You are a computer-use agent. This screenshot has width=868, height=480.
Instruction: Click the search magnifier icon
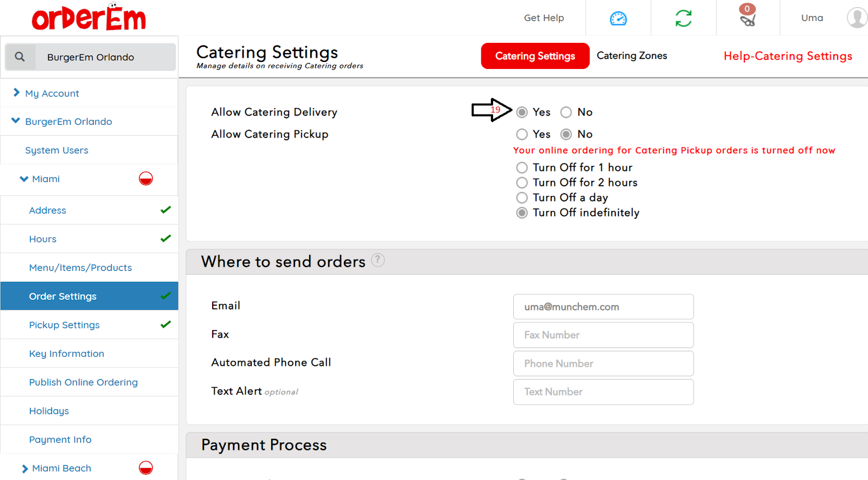click(20, 57)
